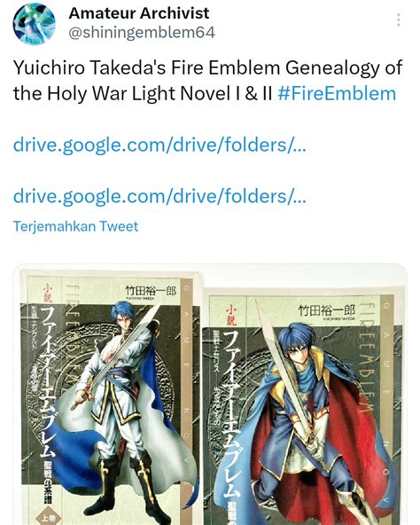420x525 pixels.
Task: Click the 上巻 volume badge on left cover
Action: [x=49, y=518]
